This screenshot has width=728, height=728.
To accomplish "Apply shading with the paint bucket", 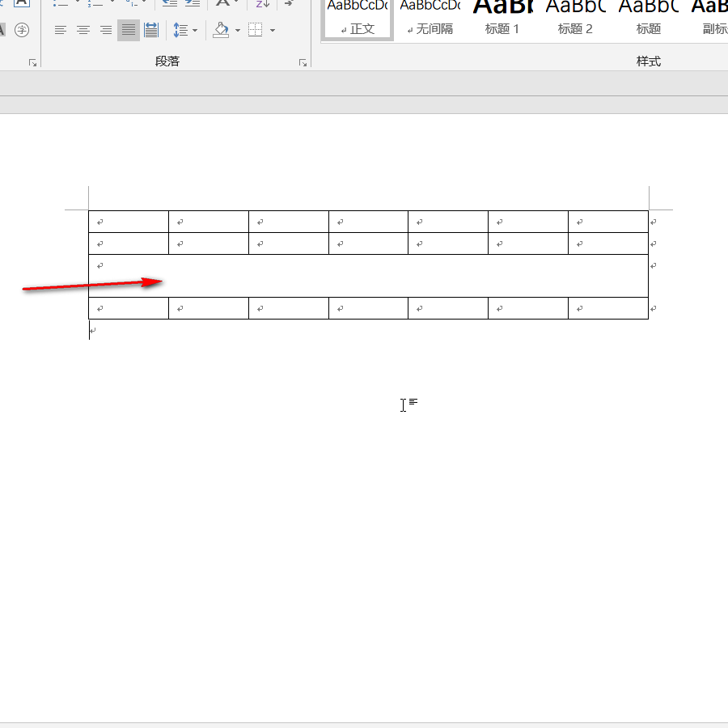I will point(221,31).
